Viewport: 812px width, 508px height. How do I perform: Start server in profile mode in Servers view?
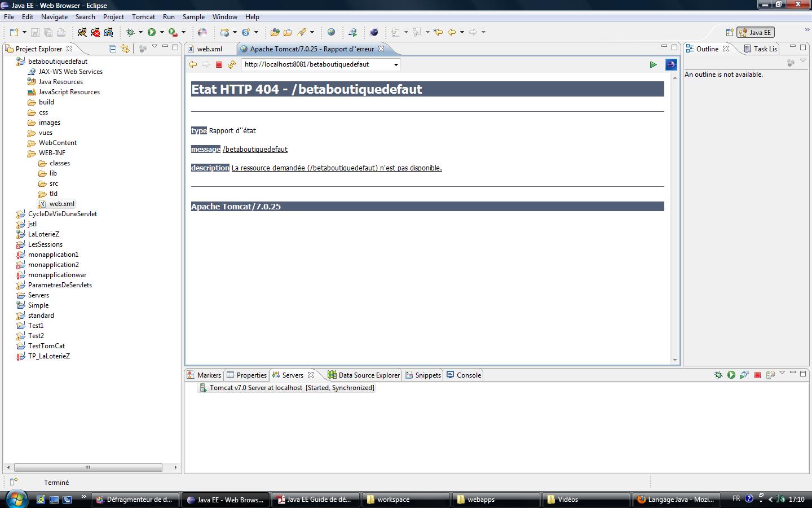click(744, 375)
